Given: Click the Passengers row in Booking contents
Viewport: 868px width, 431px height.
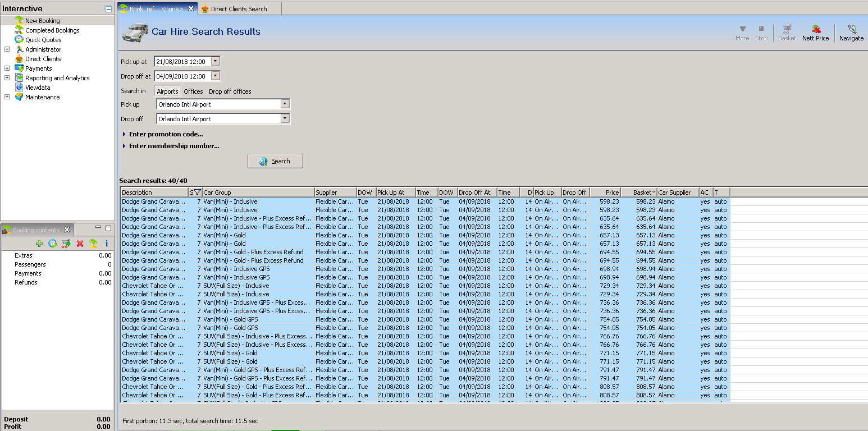Looking at the screenshot, I should [57, 264].
